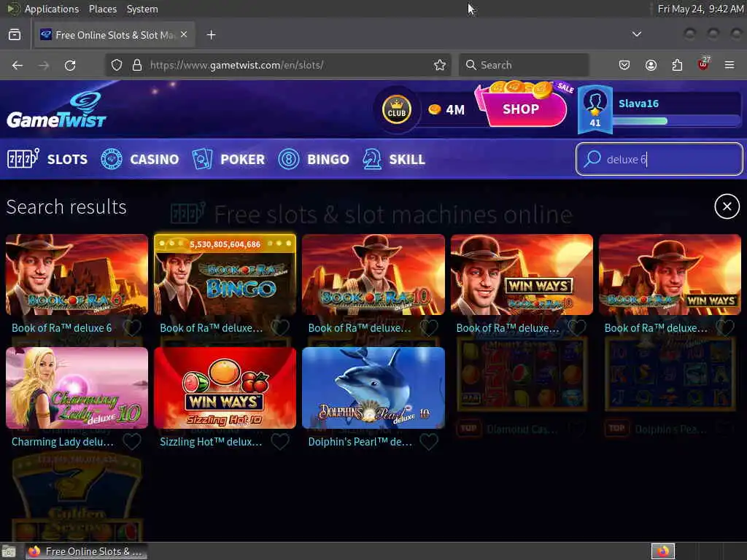Image resolution: width=747 pixels, height=560 pixels.
Task: Open Firefox View tab overview icon
Action: pyautogui.click(x=15, y=35)
